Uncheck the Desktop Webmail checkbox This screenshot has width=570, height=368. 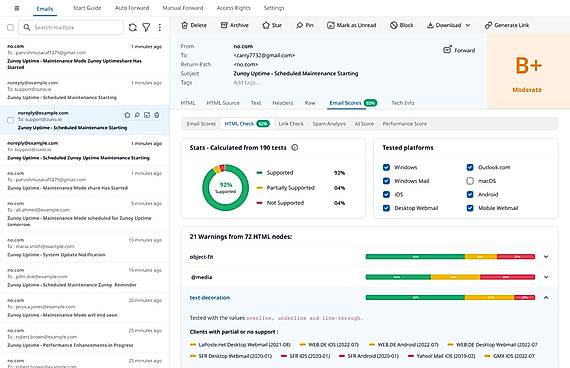tap(386, 208)
